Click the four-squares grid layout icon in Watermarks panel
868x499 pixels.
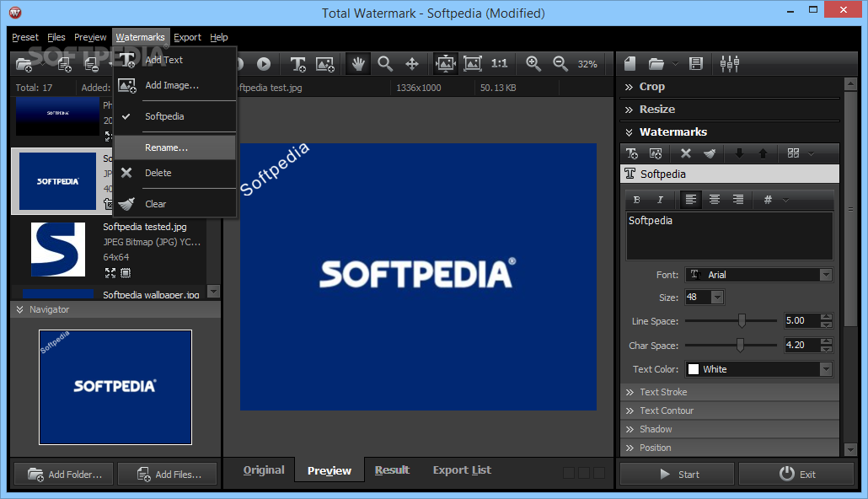click(793, 153)
